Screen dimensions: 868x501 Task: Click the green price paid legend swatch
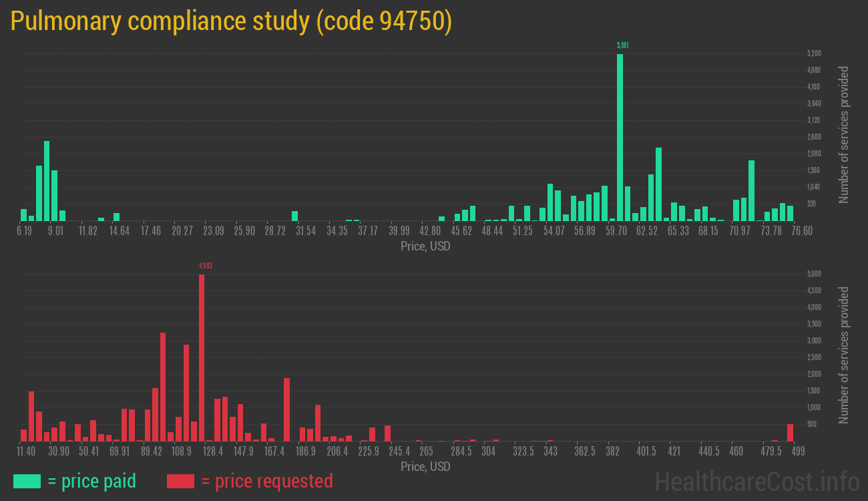click(26, 481)
